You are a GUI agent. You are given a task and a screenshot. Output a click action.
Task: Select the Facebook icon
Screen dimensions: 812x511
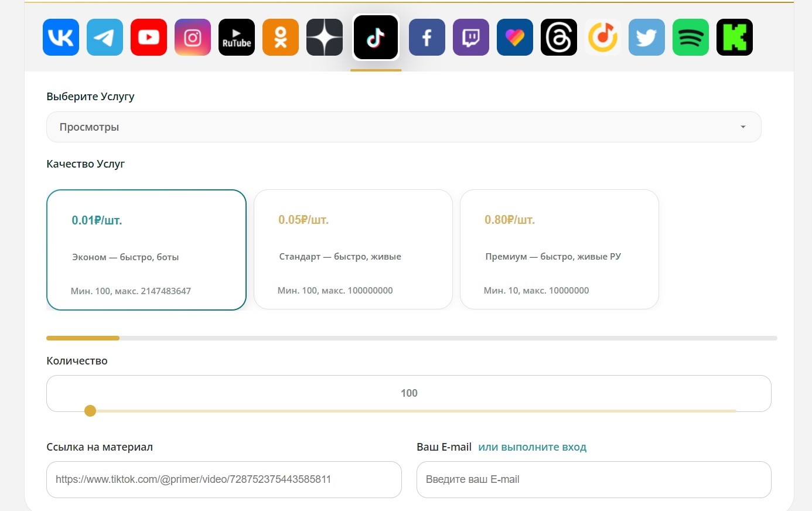(427, 38)
